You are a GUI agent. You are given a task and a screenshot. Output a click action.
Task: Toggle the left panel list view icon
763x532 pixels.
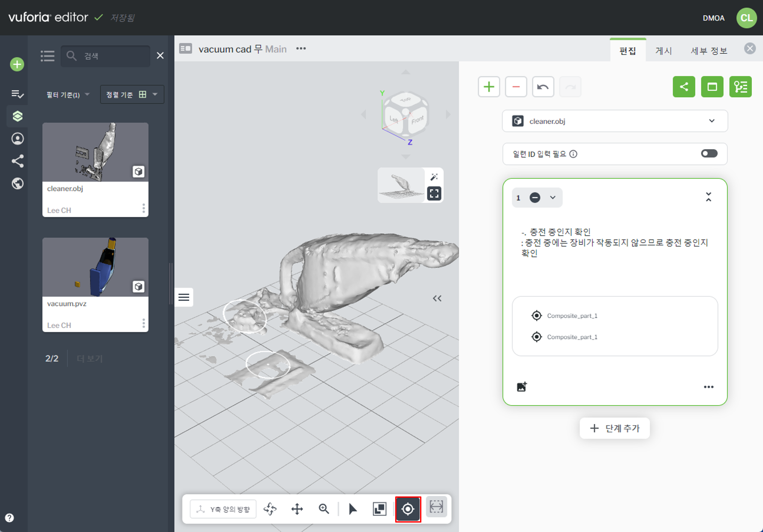pos(48,56)
